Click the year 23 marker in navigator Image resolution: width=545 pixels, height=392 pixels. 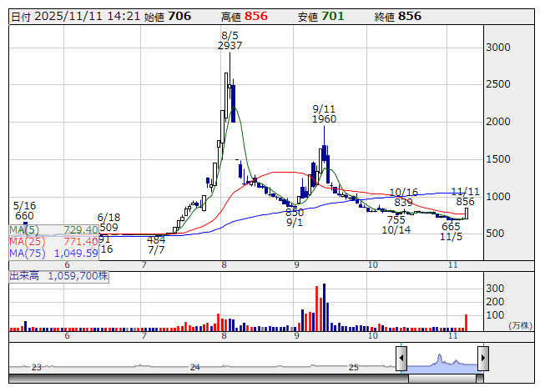point(36,367)
